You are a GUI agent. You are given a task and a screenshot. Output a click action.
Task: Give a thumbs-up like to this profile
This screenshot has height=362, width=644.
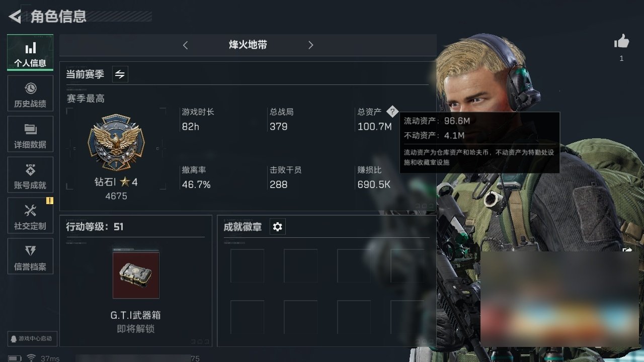[x=622, y=42]
